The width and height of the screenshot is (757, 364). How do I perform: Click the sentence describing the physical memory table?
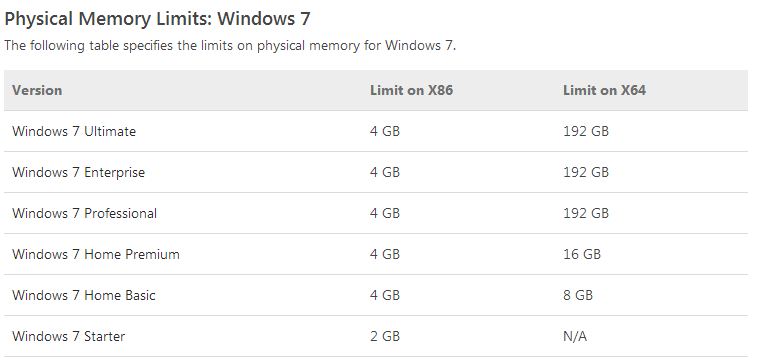click(x=230, y=46)
